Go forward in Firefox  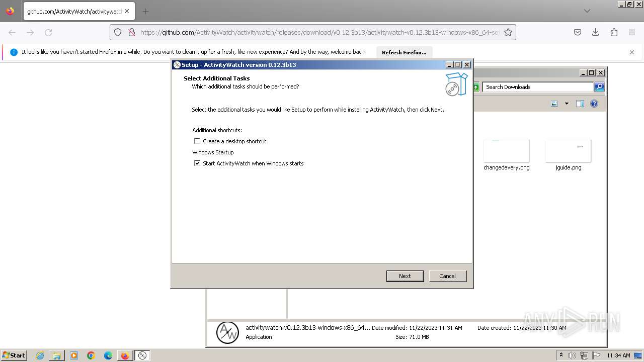click(x=30, y=32)
